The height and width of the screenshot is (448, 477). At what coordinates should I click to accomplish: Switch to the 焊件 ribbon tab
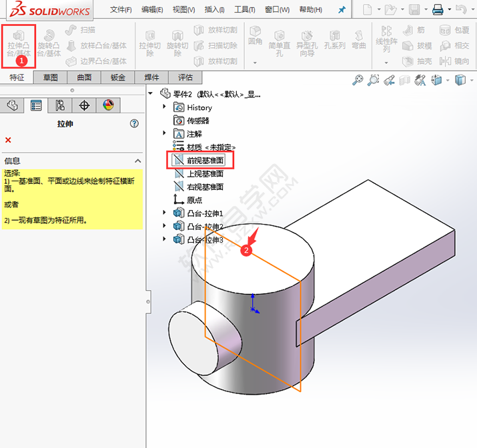pos(151,77)
